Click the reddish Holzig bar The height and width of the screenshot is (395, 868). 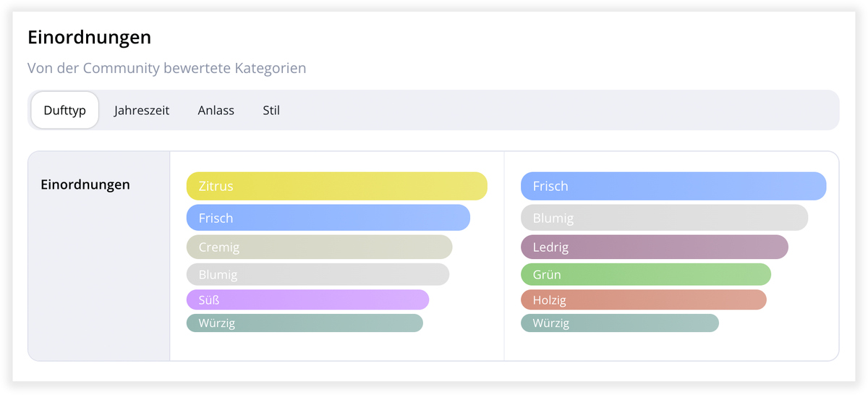click(643, 300)
